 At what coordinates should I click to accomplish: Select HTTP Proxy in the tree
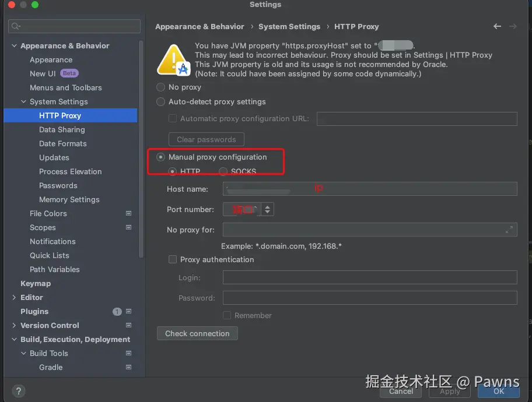click(70, 115)
